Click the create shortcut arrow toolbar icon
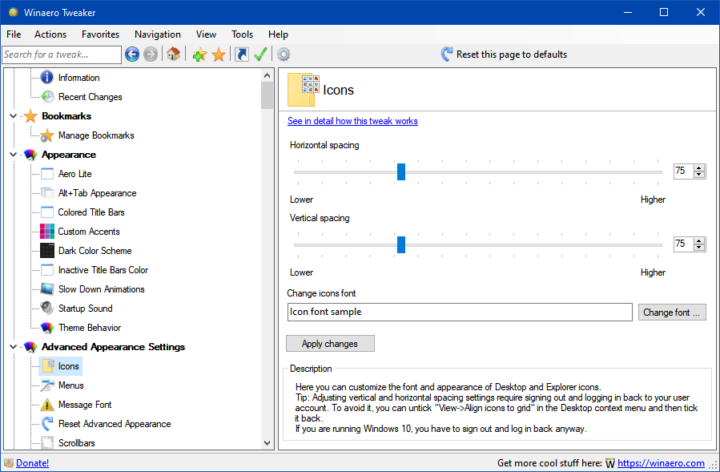Screen dimensions: 720x472 242,54
